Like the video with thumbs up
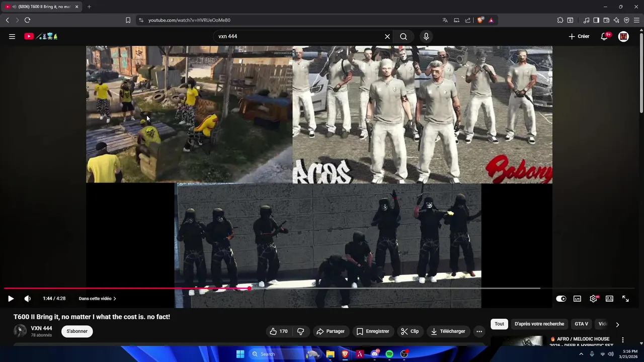This screenshot has width=644, height=362. click(278, 331)
